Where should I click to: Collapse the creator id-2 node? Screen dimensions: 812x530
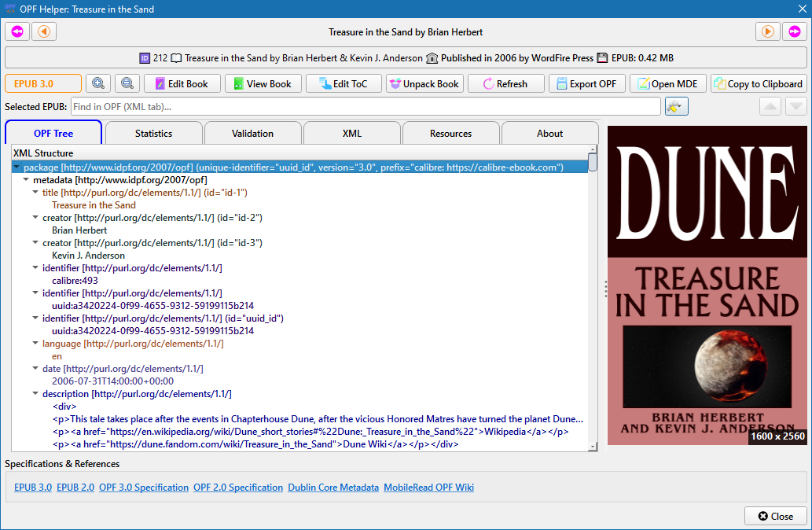pos(35,218)
